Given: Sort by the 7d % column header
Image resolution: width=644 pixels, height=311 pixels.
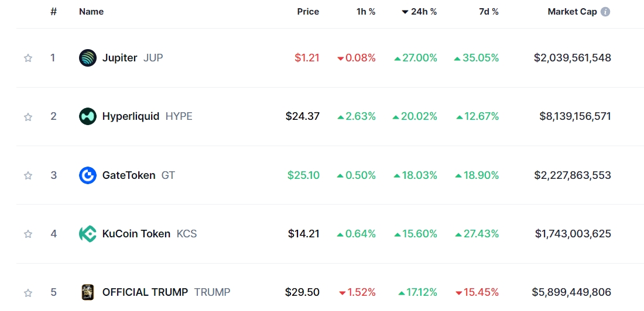Looking at the screenshot, I should point(489,12).
